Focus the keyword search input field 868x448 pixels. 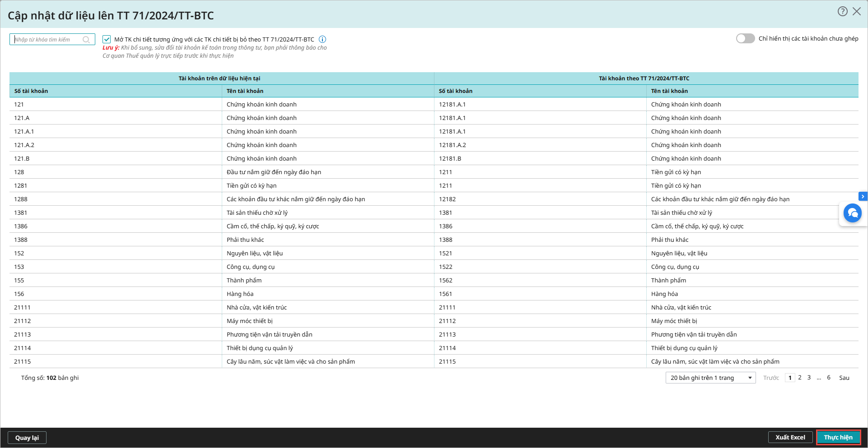[x=47, y=40]
